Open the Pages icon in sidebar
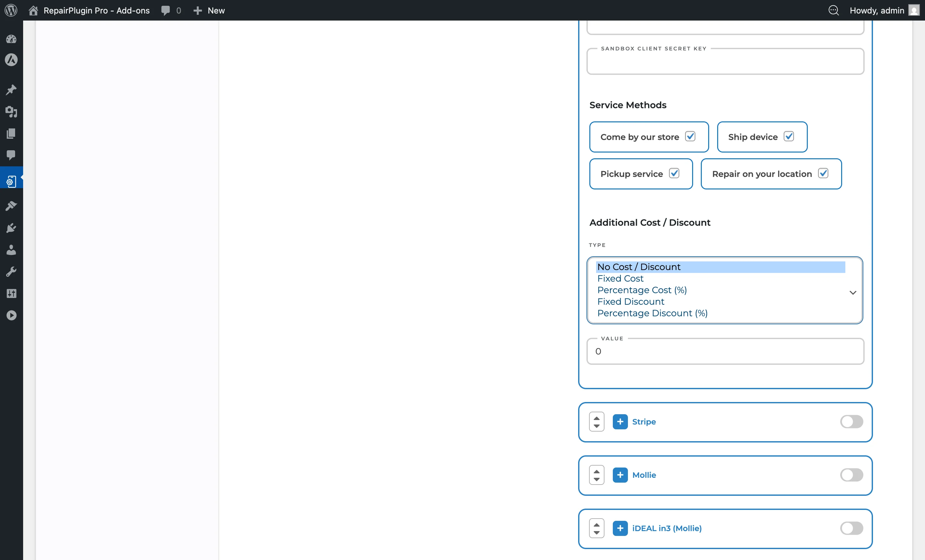The width and height of the screenshot is (925, 560). [11, 134]
